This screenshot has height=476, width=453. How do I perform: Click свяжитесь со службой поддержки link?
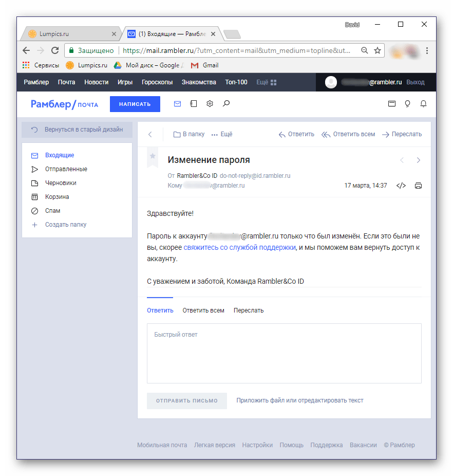pos(239,248)
